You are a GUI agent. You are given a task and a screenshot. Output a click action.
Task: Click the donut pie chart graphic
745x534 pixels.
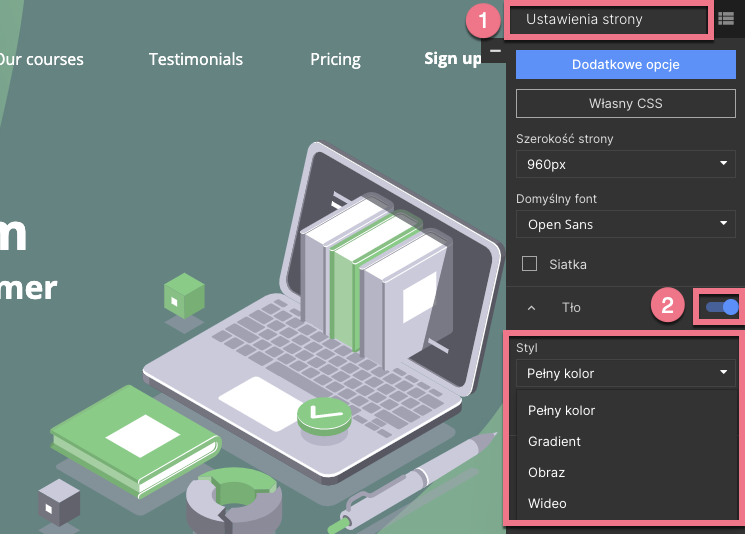[x=229, y=495]
